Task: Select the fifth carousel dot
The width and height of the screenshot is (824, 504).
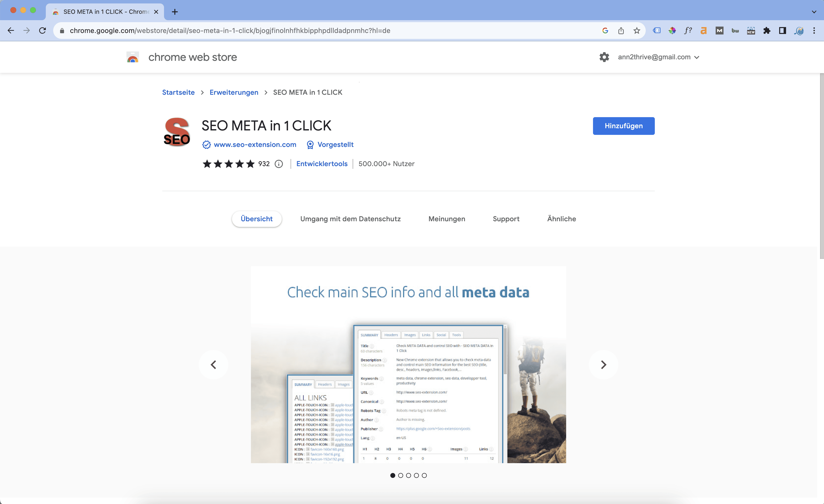Action: (x=424, y=475)
